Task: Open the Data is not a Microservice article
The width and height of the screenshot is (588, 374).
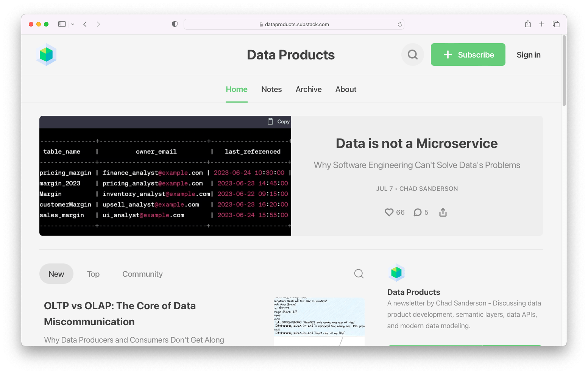Action: tap(417, 143)
